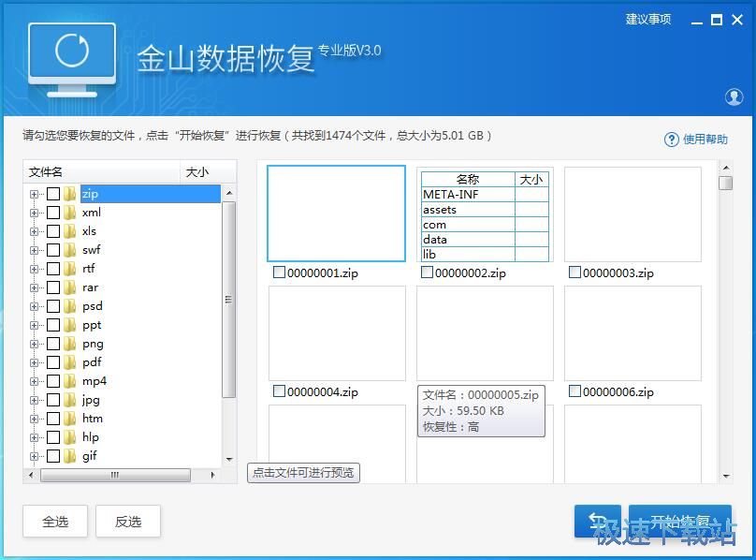Expand the pdf tree node
756x560 pixels.
click(x=34, y=362)
